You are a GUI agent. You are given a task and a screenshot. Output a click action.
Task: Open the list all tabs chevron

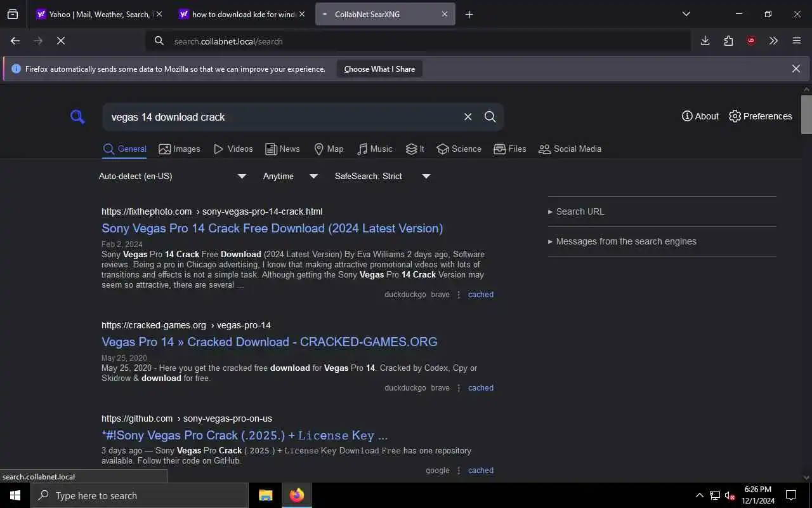[x=686, y=14]
